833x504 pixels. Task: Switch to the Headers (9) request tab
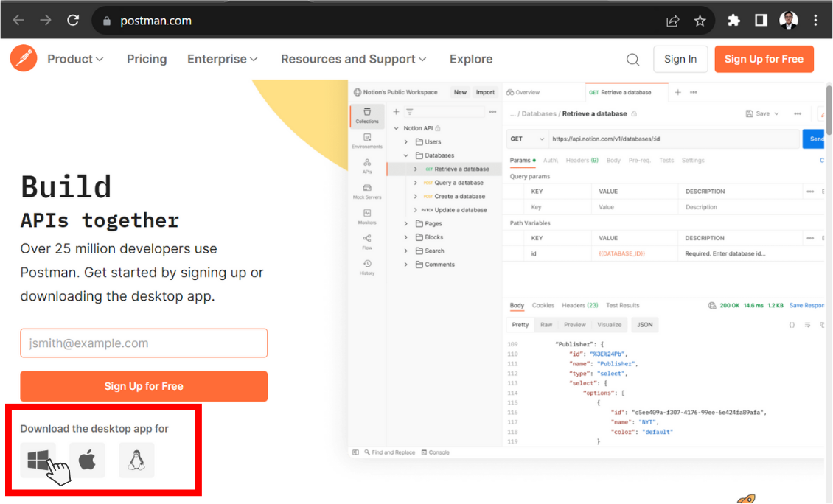coord(582,161)
